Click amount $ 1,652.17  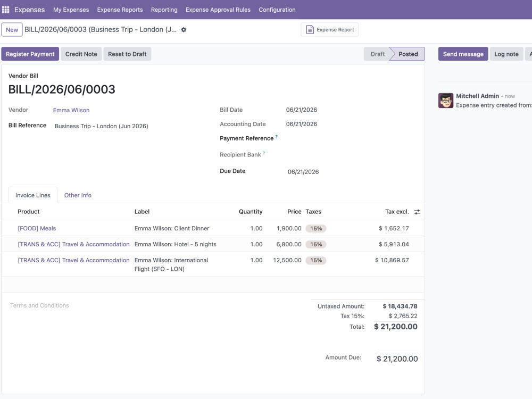pyautogui.click(x=394, y=228)
